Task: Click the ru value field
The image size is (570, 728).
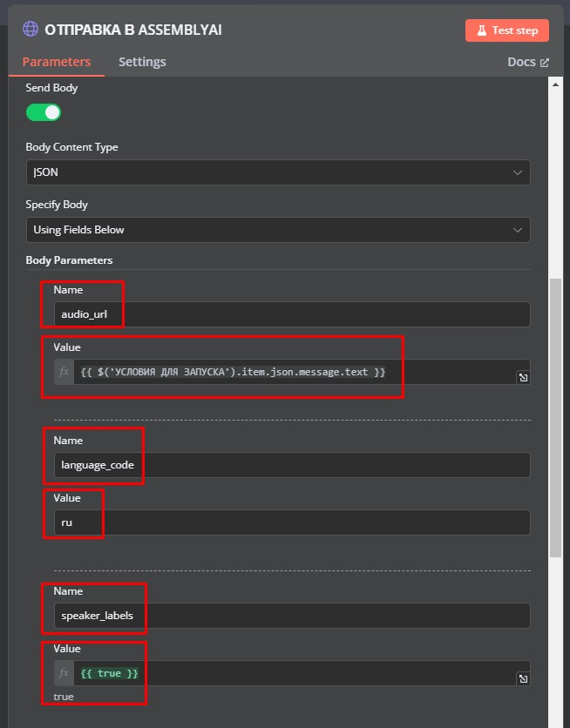Action: click(x=292, y=522)
